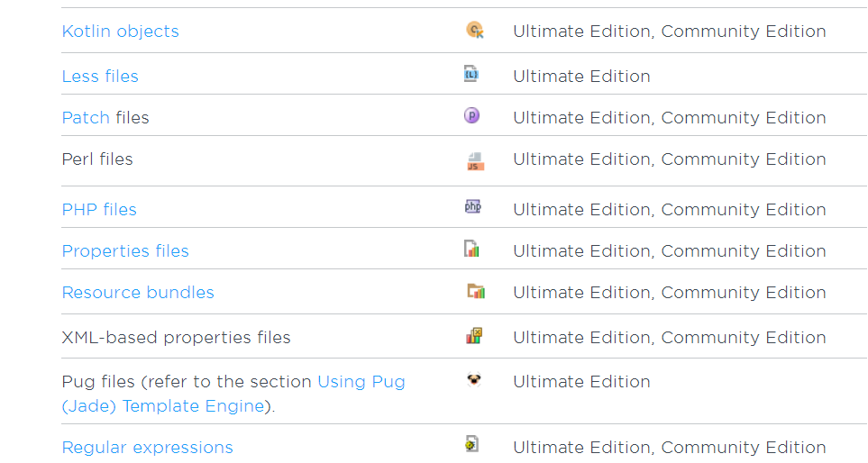
Task: Click the Perl files text label
Action: (x=97, y=159)
